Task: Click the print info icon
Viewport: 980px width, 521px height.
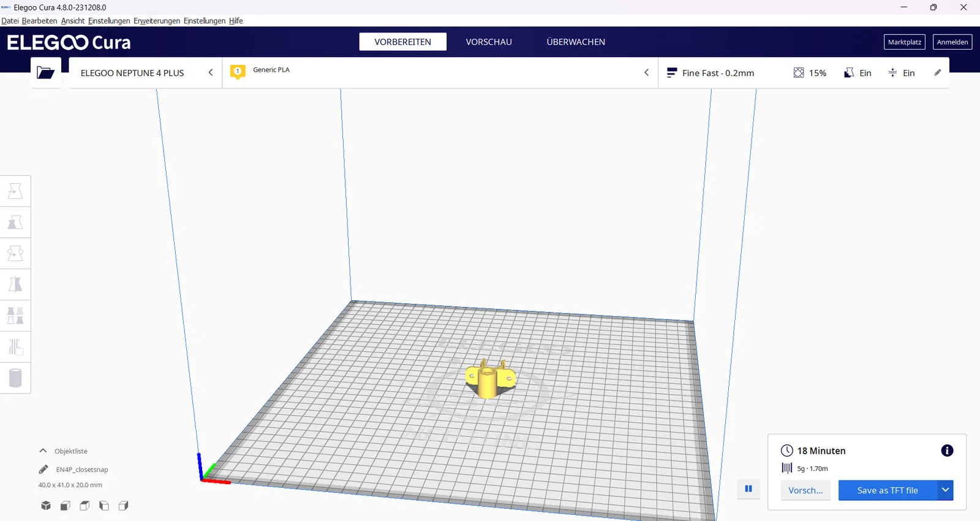Action: click(947, 451)
